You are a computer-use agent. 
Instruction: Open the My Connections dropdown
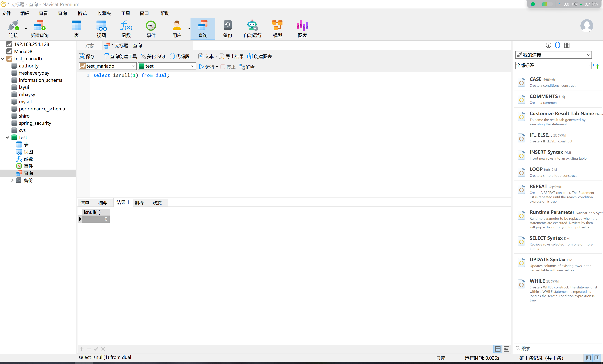[553, 55]
